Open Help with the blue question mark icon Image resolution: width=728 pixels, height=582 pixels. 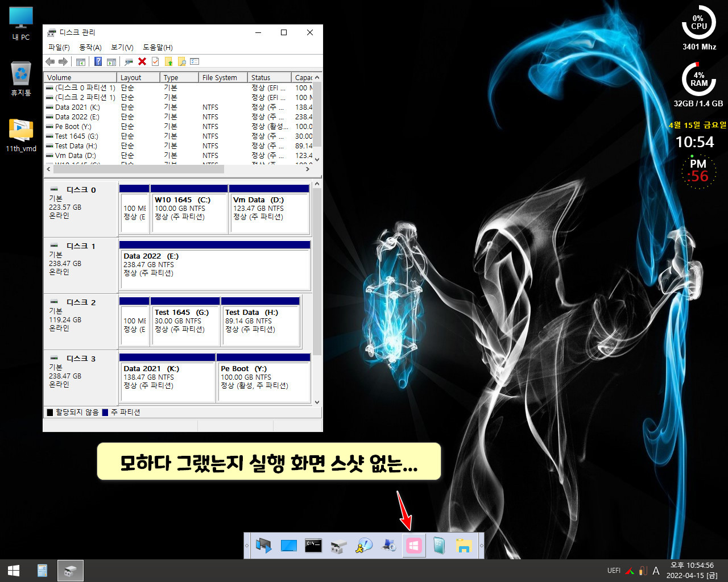98,61
